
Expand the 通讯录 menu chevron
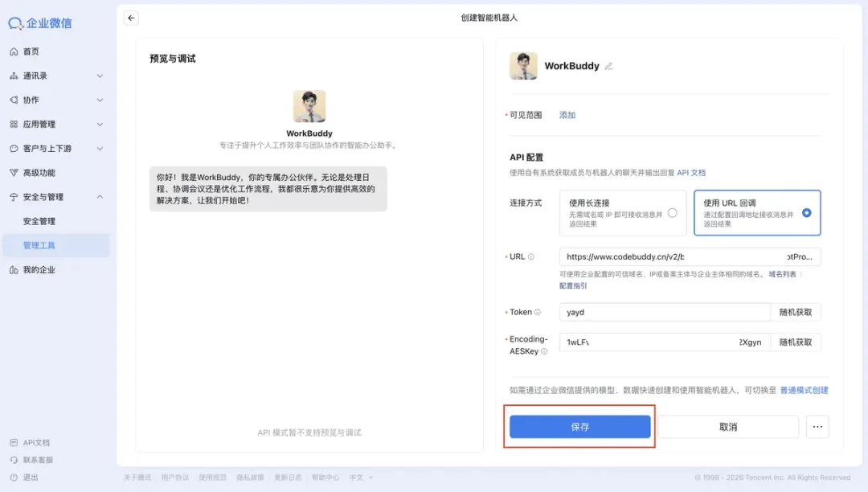[x=100, y=76]
